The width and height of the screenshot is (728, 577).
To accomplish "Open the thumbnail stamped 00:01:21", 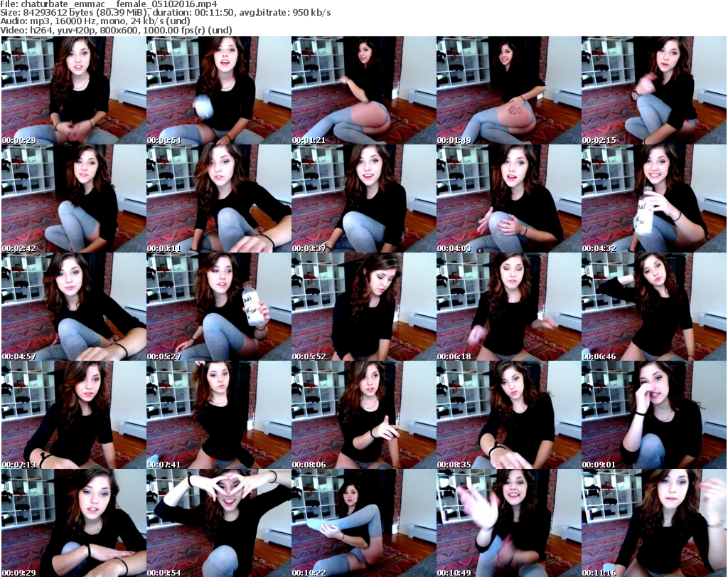I will 363,91.
